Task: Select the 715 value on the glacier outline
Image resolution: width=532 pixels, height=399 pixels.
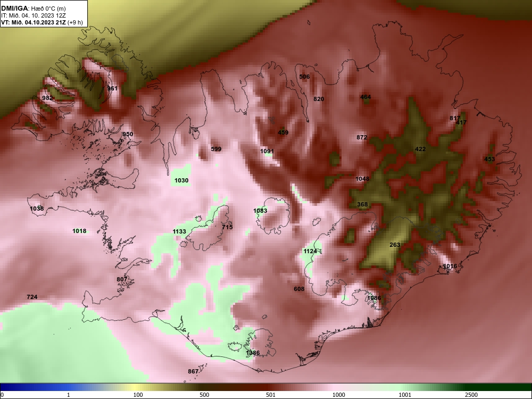Action: pyautogui.click(x=227, y=227)
